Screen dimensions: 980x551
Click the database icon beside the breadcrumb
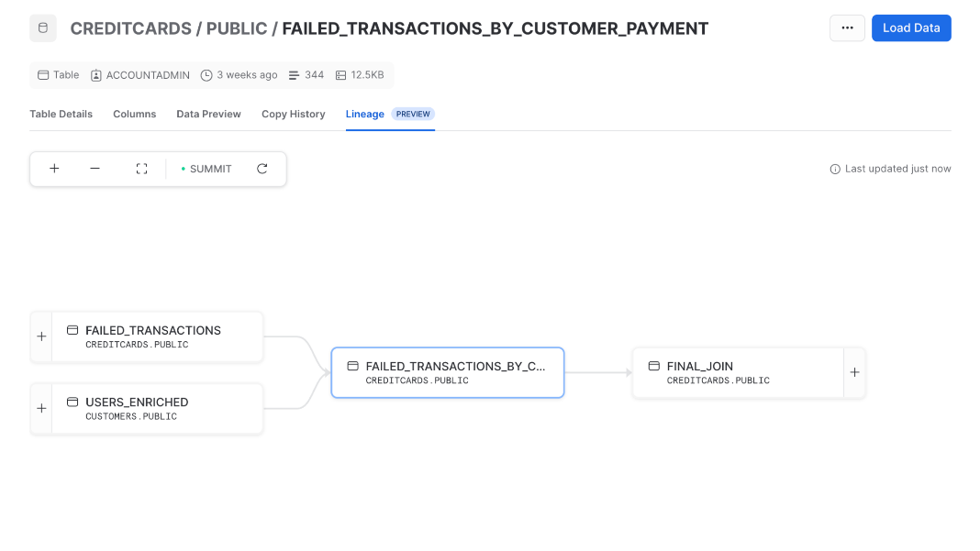click(42, 28)
